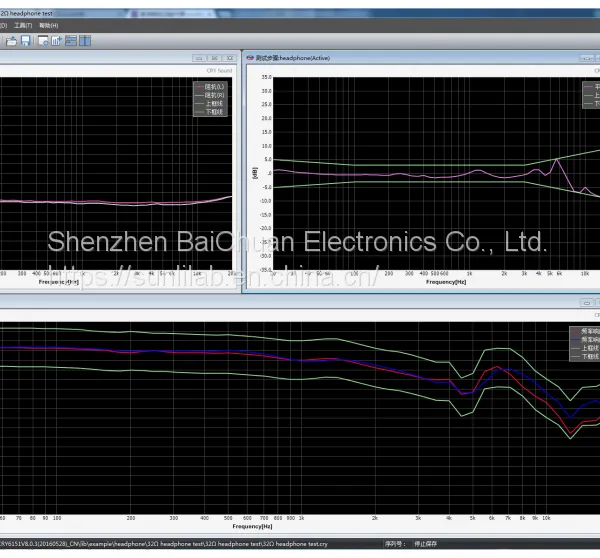Close the impedance chart sub-window

pyautogui.click(x=230, y=58)
